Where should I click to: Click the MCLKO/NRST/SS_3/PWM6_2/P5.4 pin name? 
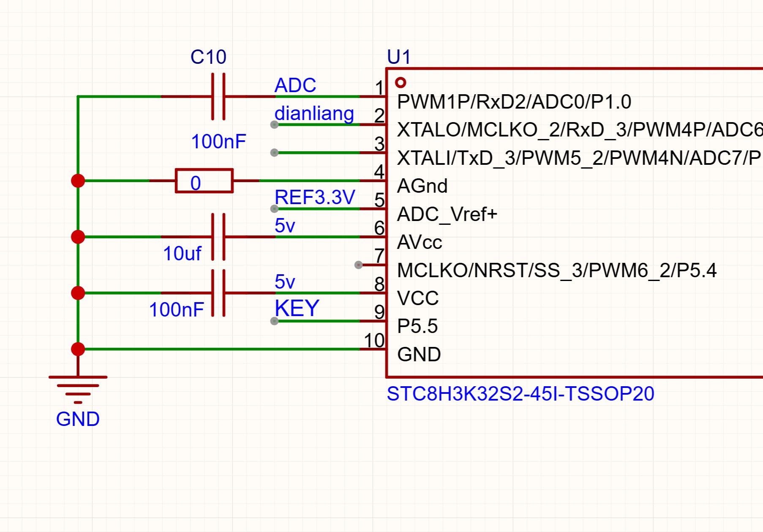point(557,270)
